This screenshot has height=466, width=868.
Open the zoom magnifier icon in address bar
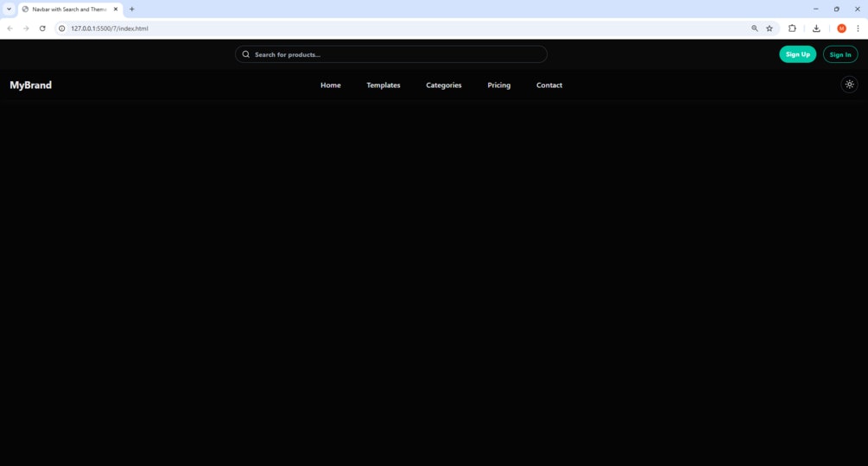pos(755,28)
